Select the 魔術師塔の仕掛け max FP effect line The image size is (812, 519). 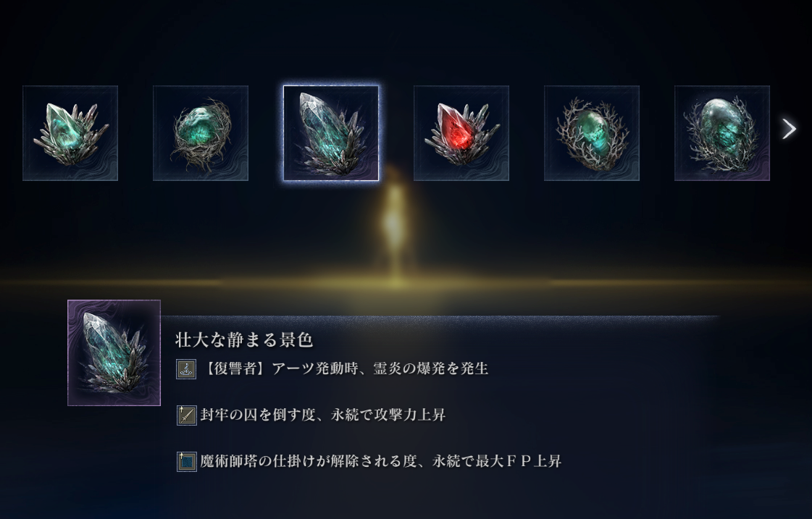pyautogui.click(x=381, y=461)
